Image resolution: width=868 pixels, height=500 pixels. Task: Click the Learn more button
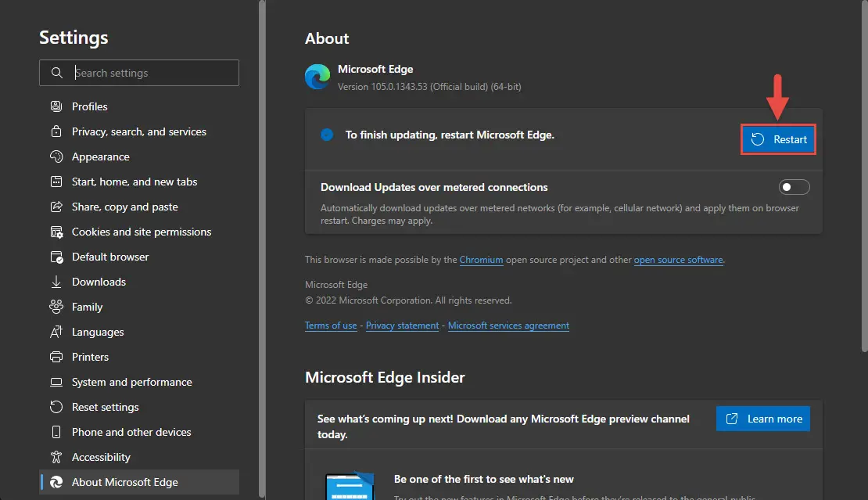tap(762, 419)
